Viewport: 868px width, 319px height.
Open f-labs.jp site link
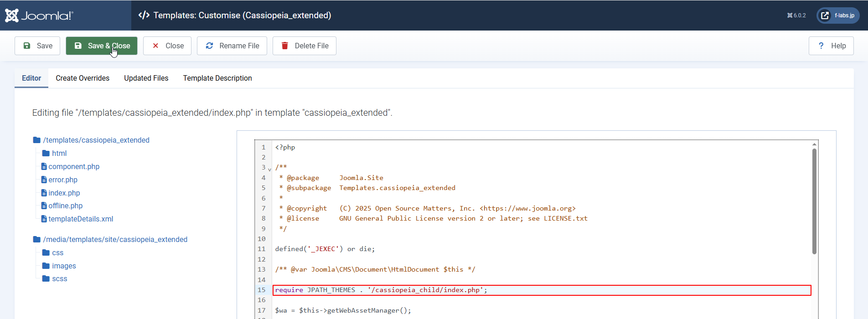[838, 15]
